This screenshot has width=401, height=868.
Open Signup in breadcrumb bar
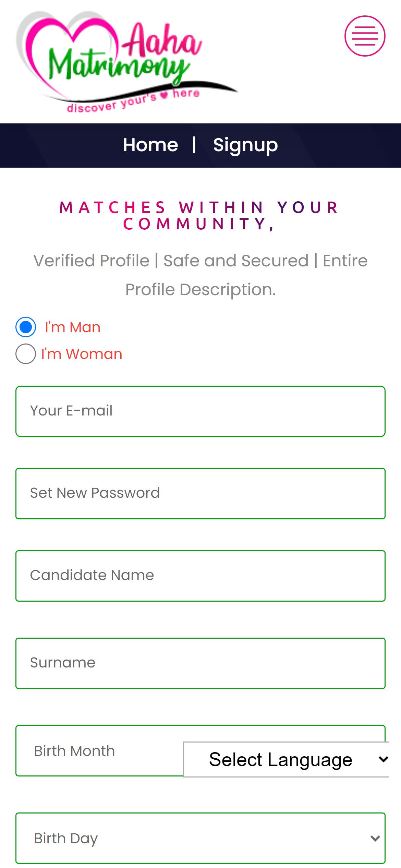point(245,145)
